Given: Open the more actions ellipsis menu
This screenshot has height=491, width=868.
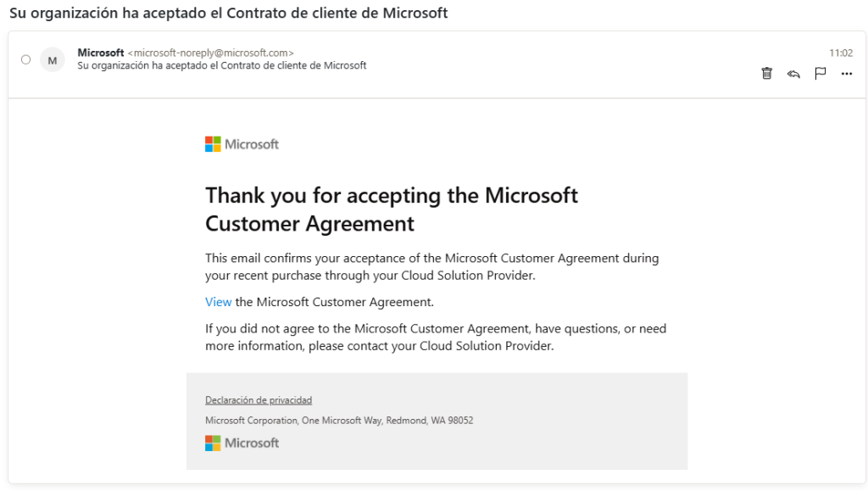Looking at the screenshot, I should tap(846, 74).
